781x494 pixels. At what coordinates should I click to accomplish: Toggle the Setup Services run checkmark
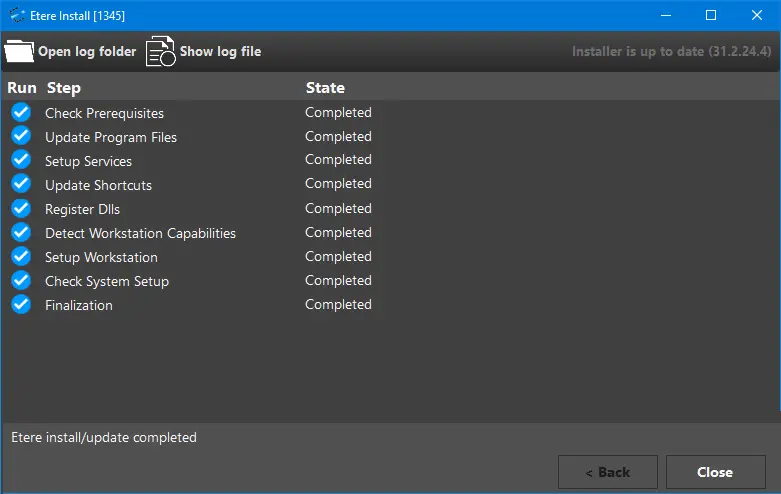point(21,161)
